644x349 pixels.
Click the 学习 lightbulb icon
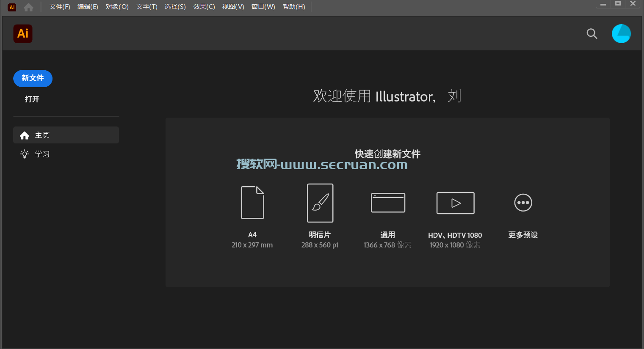click(x=25, y=154)
